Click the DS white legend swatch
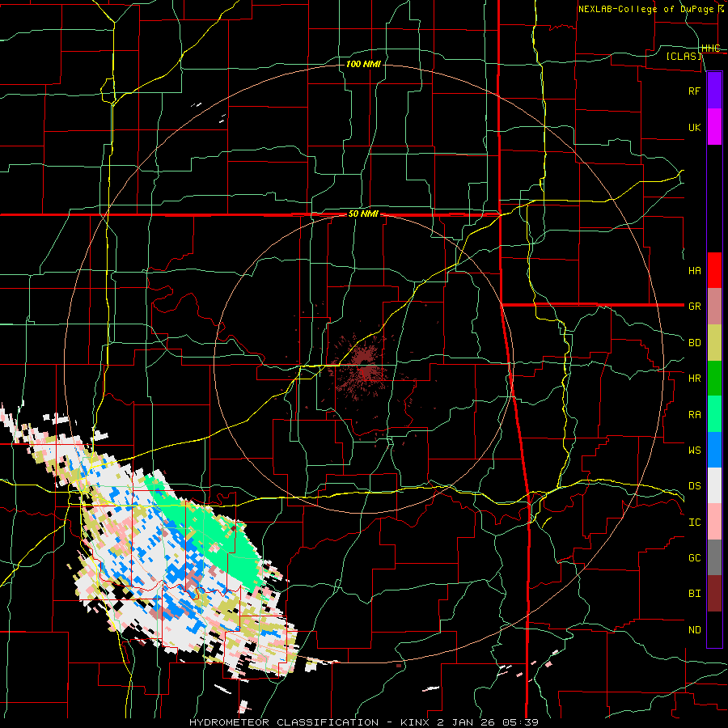This screenshot has width=728, height=728. click(x=714, y=485)
